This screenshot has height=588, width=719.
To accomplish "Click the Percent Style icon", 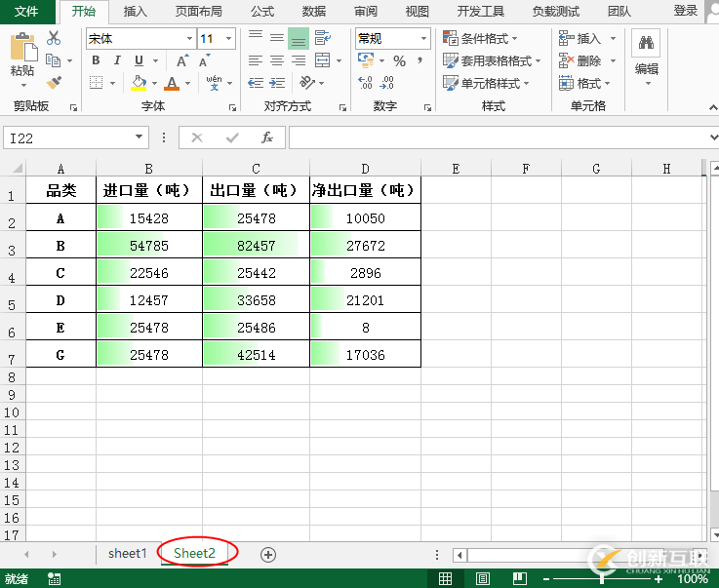I will point(399,61).
